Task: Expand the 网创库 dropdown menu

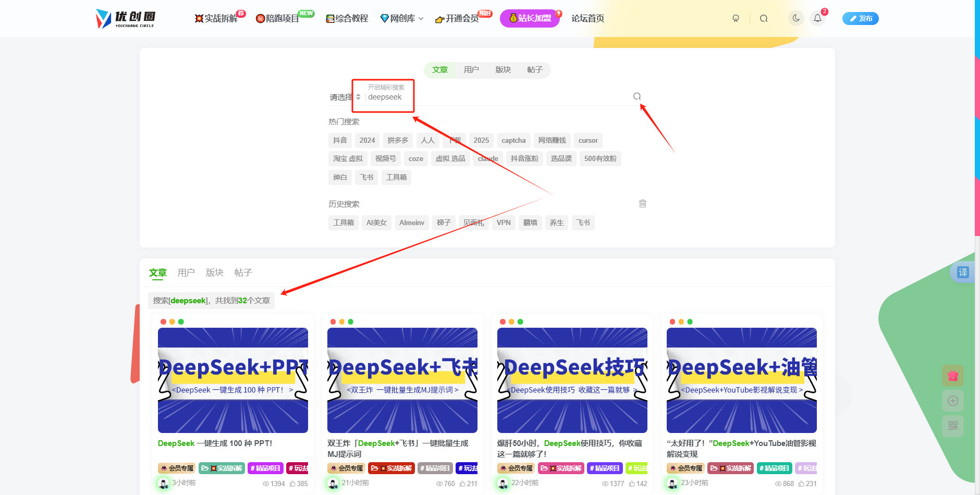Action: pos(402,18)
